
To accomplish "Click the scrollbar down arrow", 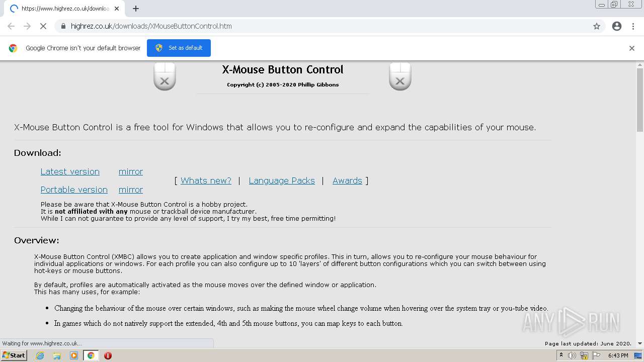I will [640, 343].
